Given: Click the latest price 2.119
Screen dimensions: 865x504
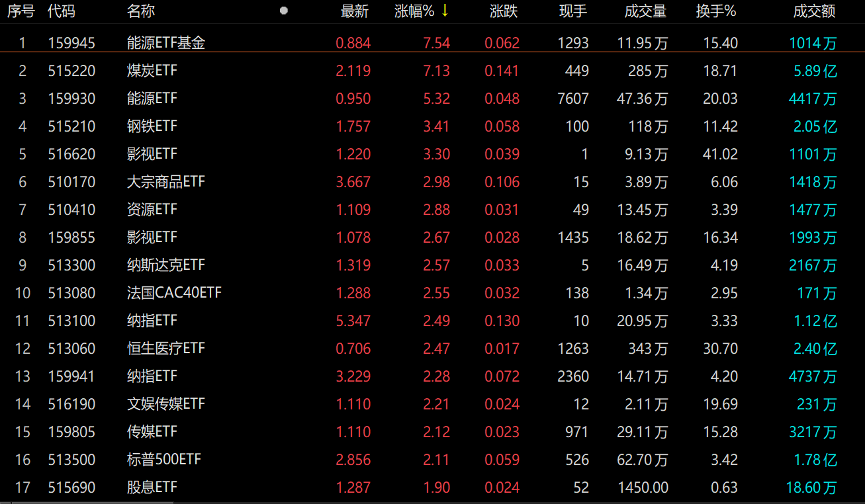Looking at the screenshot, I should click(353, 71).
